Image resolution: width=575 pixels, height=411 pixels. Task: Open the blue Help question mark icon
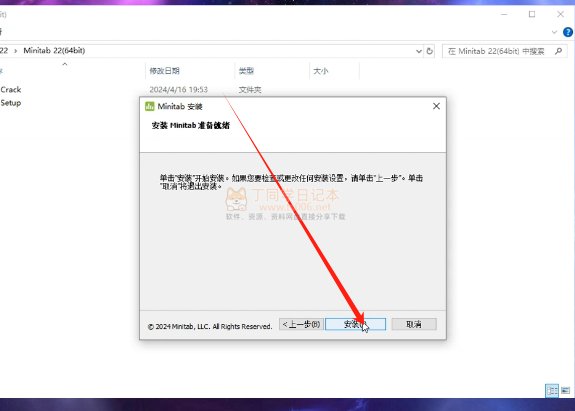pos(568,32)
